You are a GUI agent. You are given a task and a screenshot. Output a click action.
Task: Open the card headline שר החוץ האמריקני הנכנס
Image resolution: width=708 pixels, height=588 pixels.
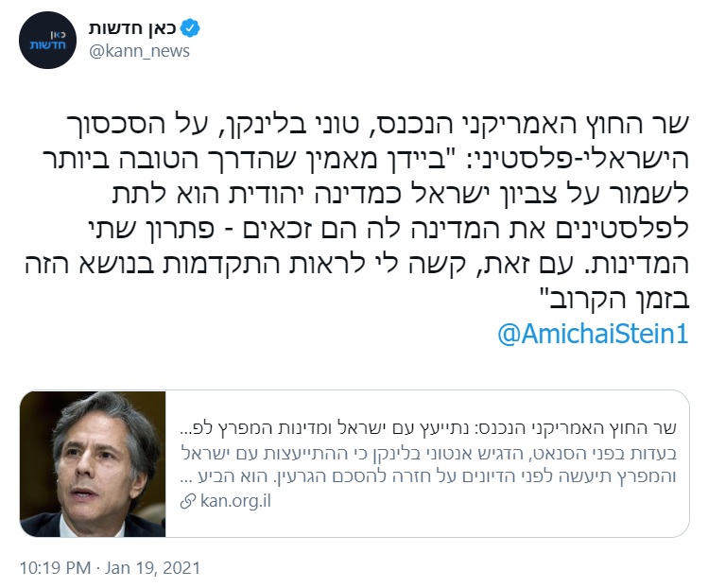click(x=428, y=427)
